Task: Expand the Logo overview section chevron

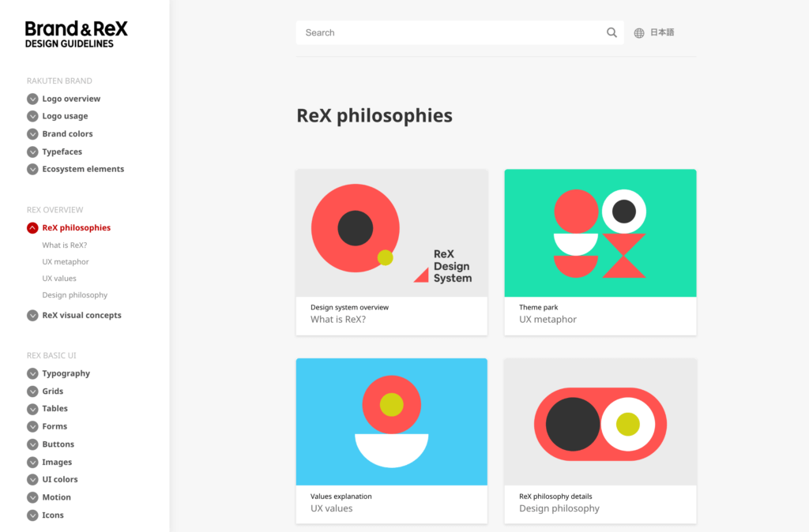Action: point(32,99)
